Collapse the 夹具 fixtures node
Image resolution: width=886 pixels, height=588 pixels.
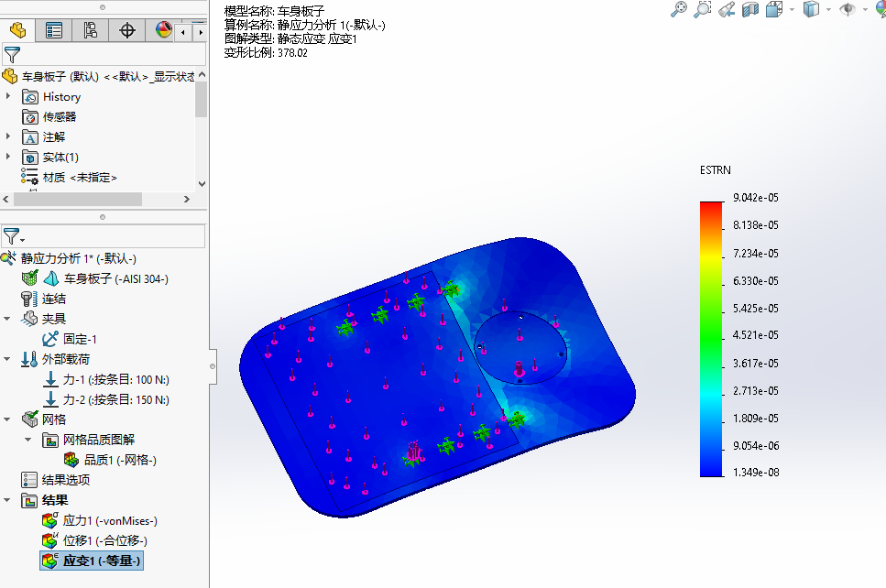(x=7, y=319)
